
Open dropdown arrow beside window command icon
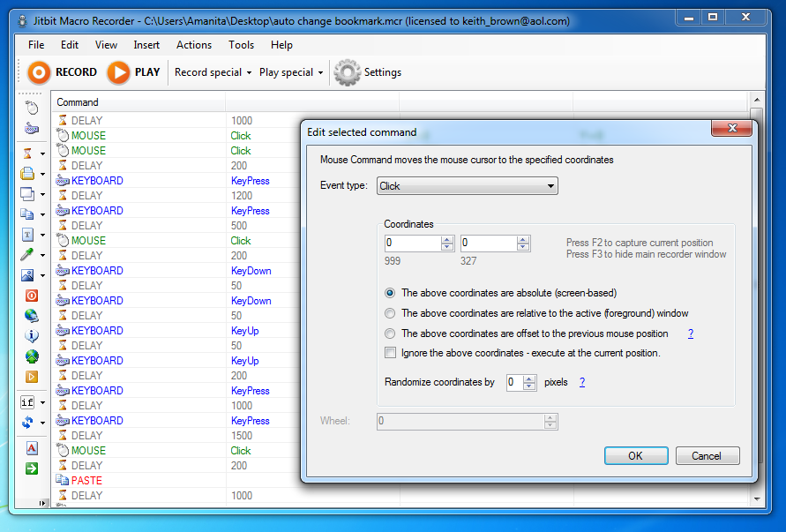[x=42, y=194]
